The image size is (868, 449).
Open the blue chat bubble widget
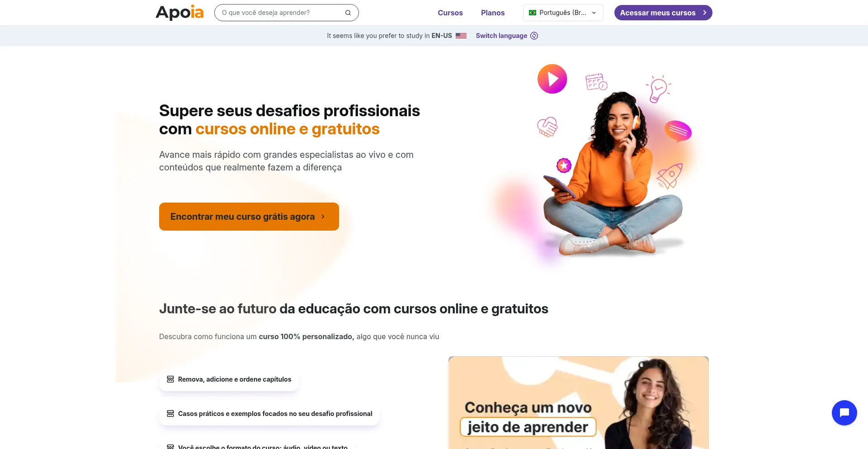[844, 412]
